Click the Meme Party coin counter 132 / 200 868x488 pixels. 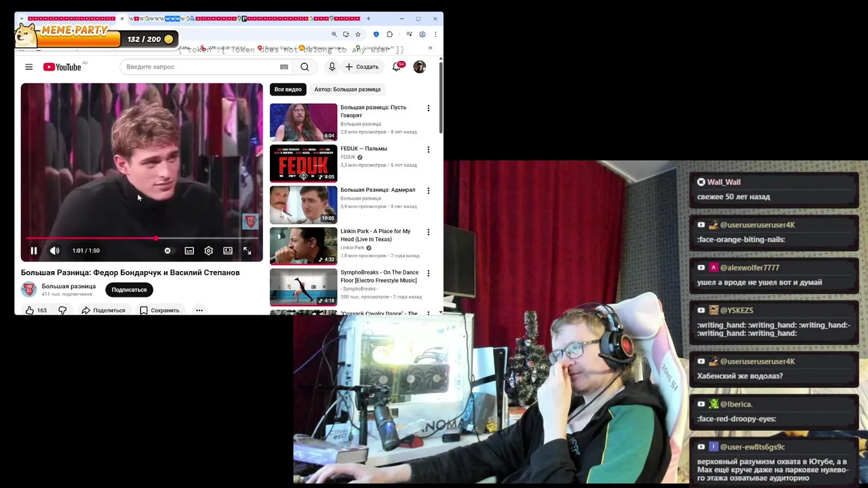click(x=151, y=39)
